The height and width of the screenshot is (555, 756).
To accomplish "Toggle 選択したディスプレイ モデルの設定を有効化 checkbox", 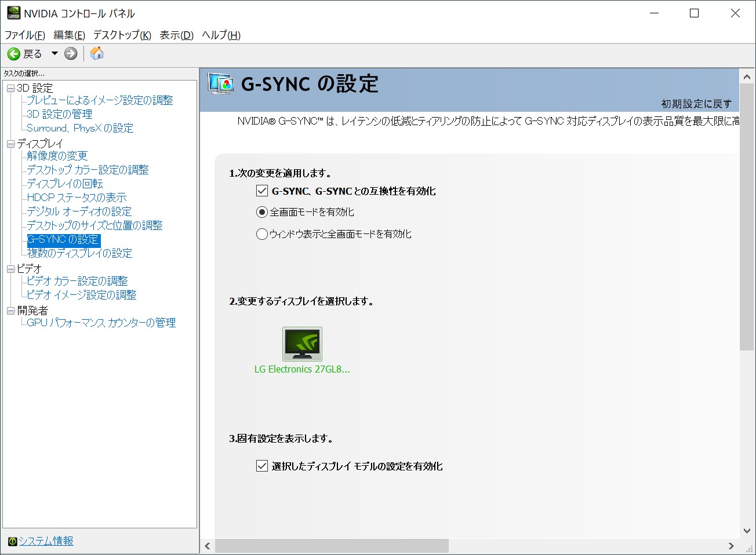I will (262, 466).
